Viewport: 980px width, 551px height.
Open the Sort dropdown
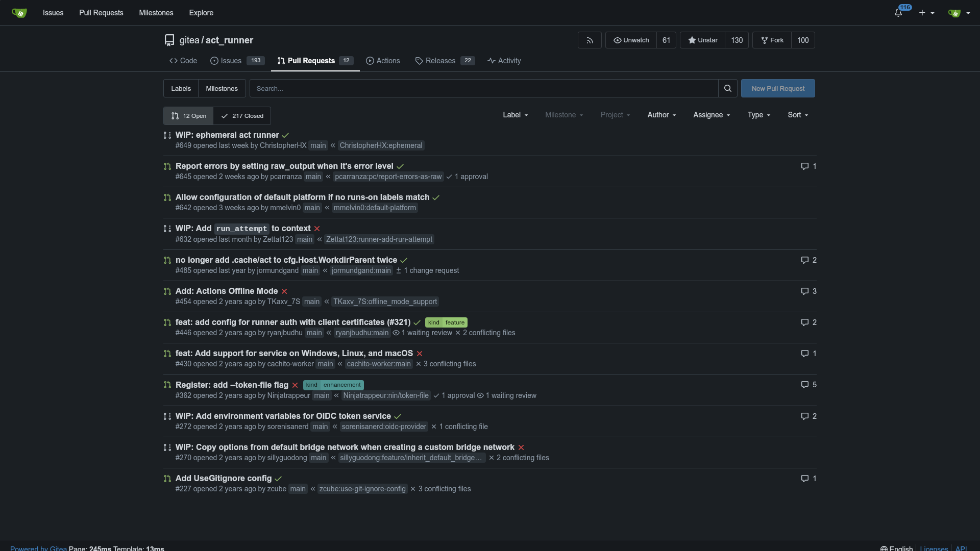(x=798, y=115)
